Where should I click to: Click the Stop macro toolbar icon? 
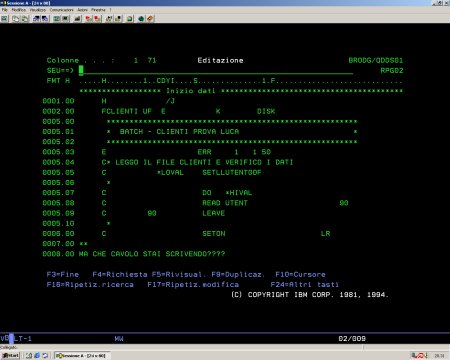tap(97, 19)
